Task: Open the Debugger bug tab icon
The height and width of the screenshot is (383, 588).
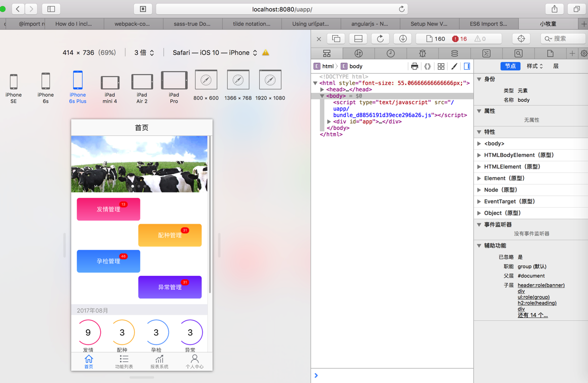Action: coord(422,53)
